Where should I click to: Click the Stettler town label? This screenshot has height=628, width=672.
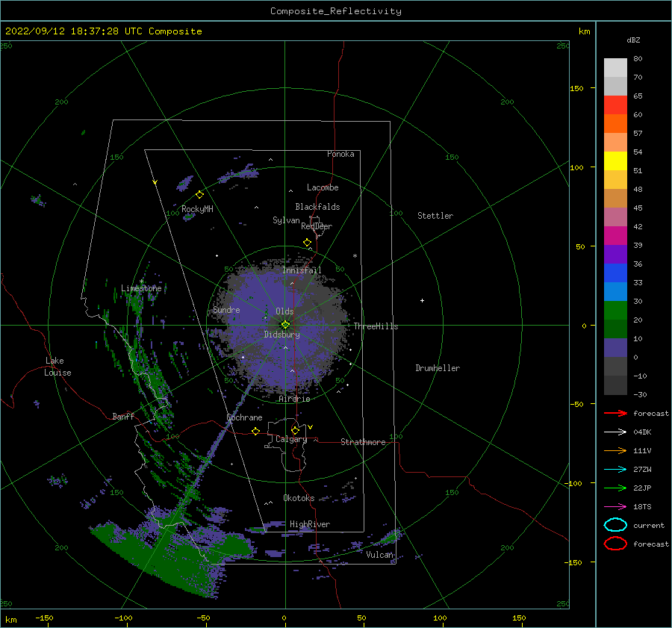point(435,216)
